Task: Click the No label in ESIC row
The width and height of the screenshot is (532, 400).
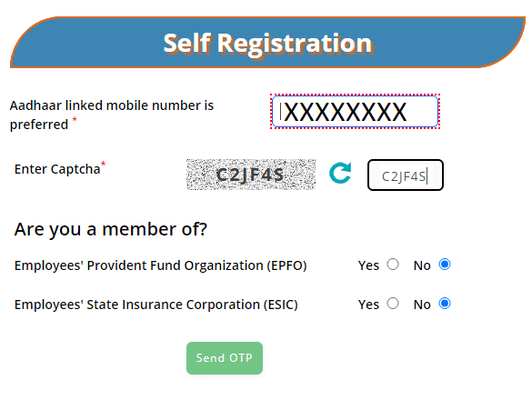Action: [x=422, y=305]
